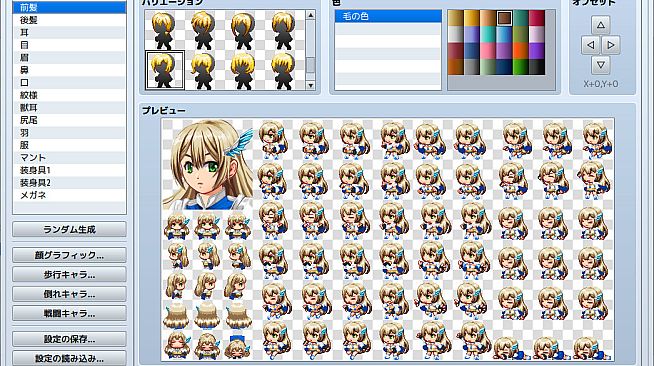This screenshot has width=654, height=366.
Task: Pick the lavender color swatch
Action: pyautogui.click(x=472, y=35)
